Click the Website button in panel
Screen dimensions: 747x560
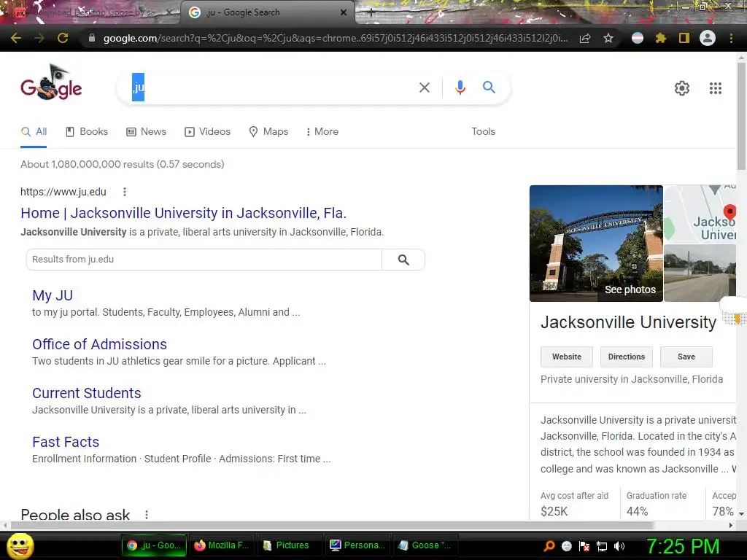pyautogui.click(x=566, y=357)
